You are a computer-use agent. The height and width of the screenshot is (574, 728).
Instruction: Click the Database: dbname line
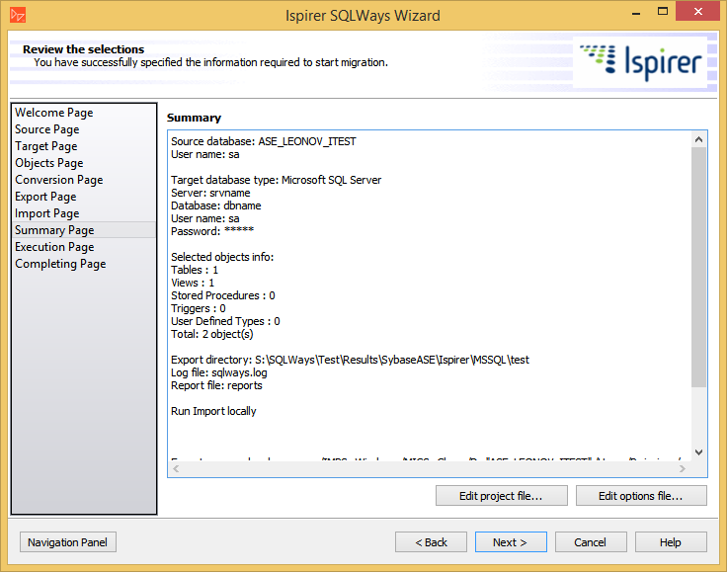pos(216,205)
